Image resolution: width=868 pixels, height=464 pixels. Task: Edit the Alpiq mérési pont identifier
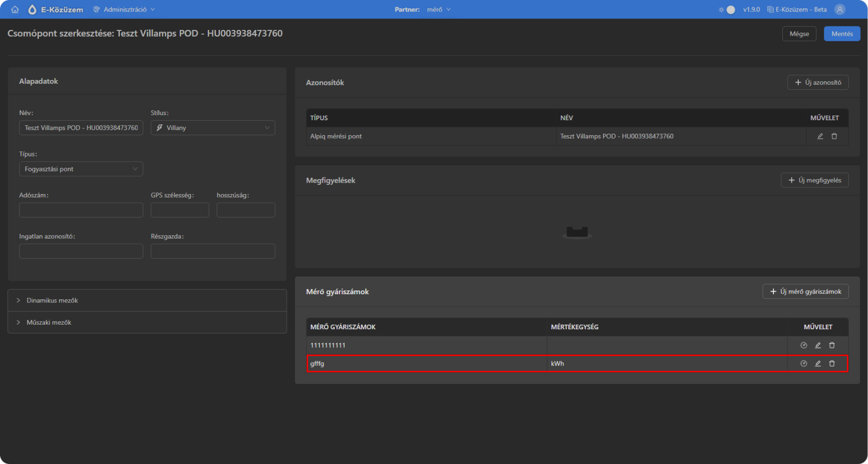pos(820,136)
